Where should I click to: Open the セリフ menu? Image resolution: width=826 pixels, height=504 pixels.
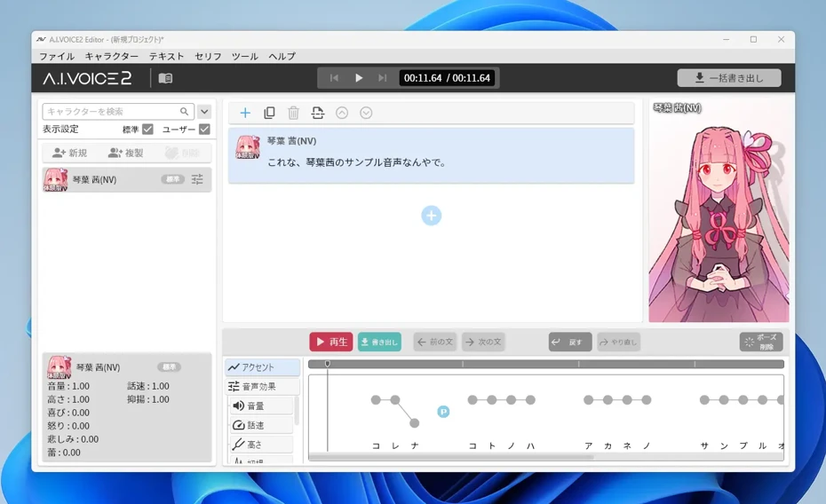point(208,56)
